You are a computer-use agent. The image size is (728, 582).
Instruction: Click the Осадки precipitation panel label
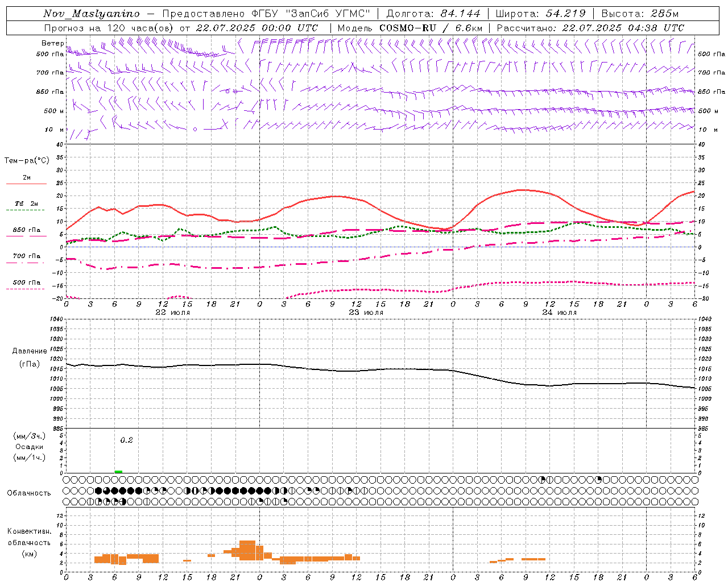(x=30, y=447)
